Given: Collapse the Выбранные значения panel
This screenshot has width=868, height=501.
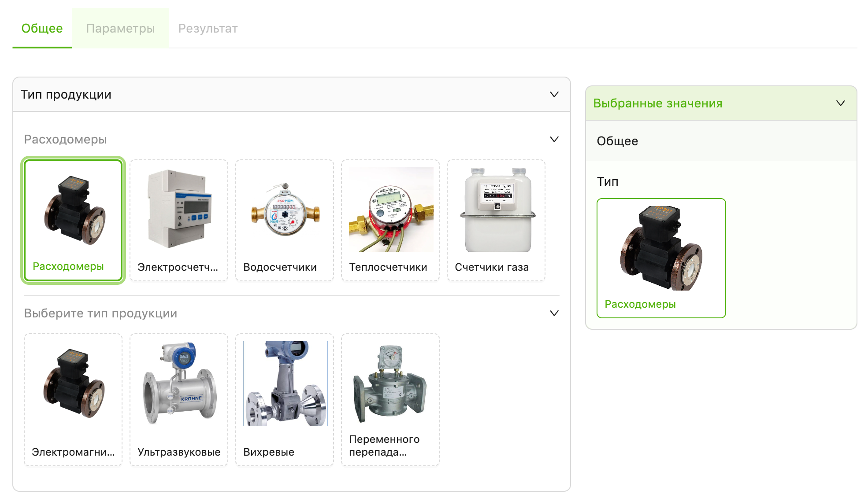Looking at the screenshot, I should [x=841, y=103].
